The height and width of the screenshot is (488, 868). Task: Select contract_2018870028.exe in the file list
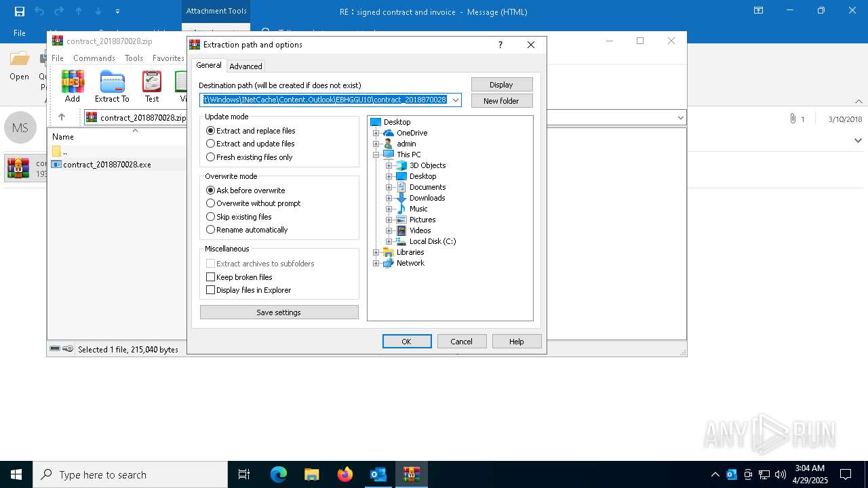(x=107, y=165)
